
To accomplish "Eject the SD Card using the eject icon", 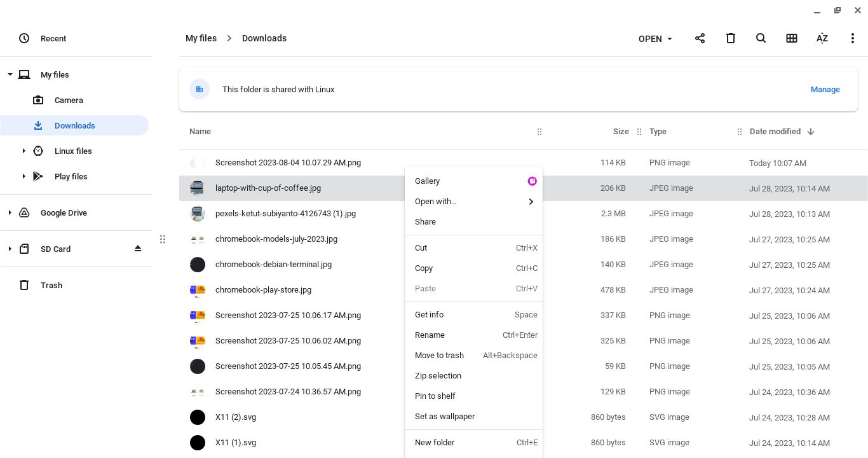I will click(138, 249).
